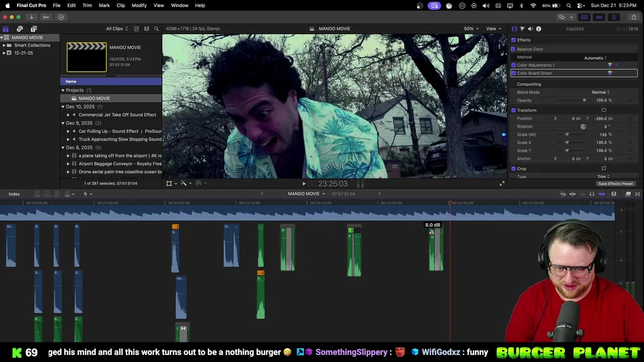Open the info inspector icon
Image resolution: width=644 pixels, height=362 pixels.
click(x=538, y=29)
